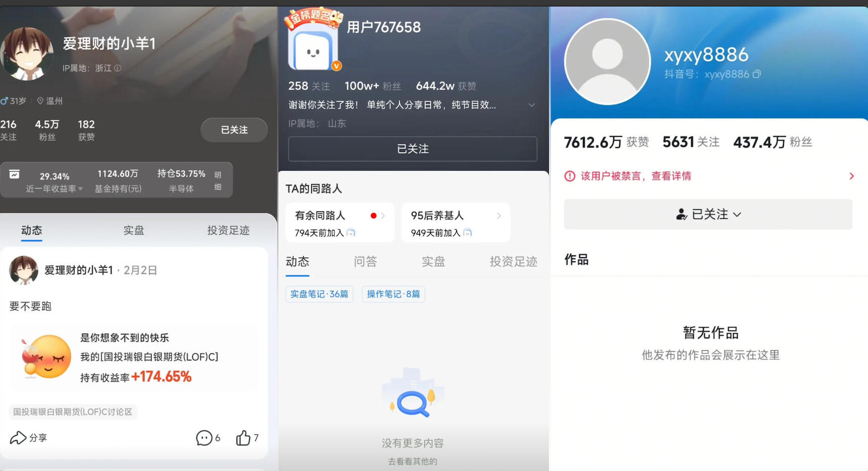
Task: Open comments via speech bubble icon
Action: [x=204, y=438]
